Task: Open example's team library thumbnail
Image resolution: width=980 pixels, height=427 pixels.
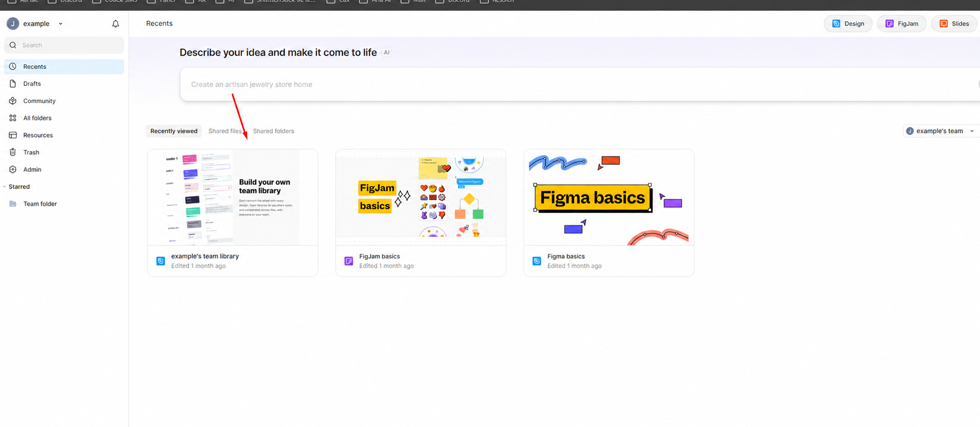Action: (233, 198)
